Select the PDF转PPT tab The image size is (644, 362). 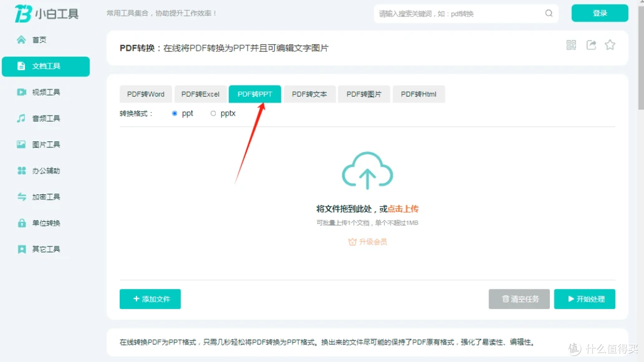click(255, 94)
